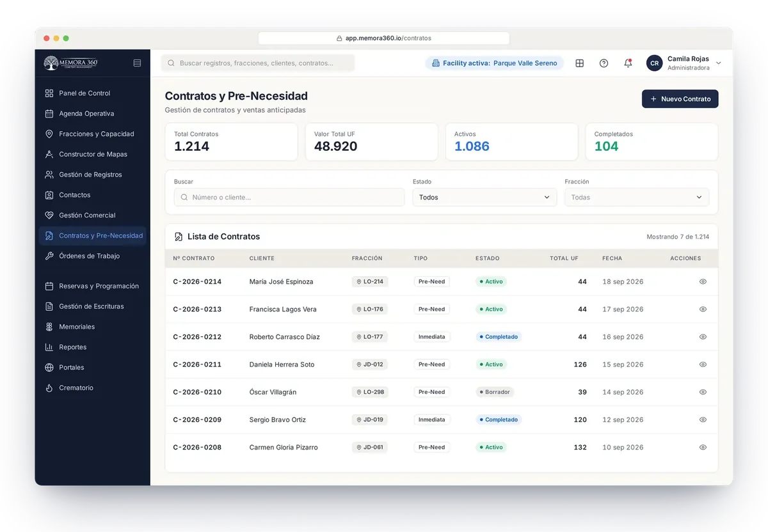Focus the Número o cliente search box
Viewport: 768px width, 532px height.
point(289,198)
